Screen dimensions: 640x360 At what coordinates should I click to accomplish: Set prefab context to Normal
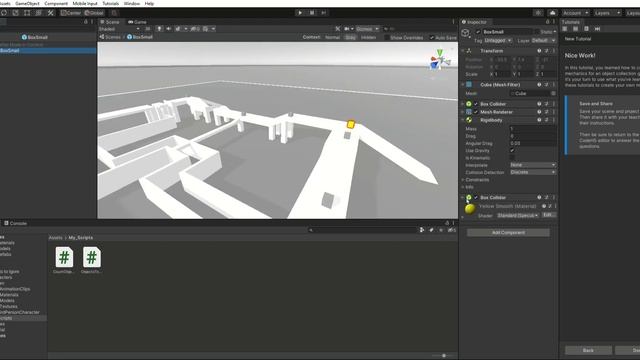(x=332, y=37)
